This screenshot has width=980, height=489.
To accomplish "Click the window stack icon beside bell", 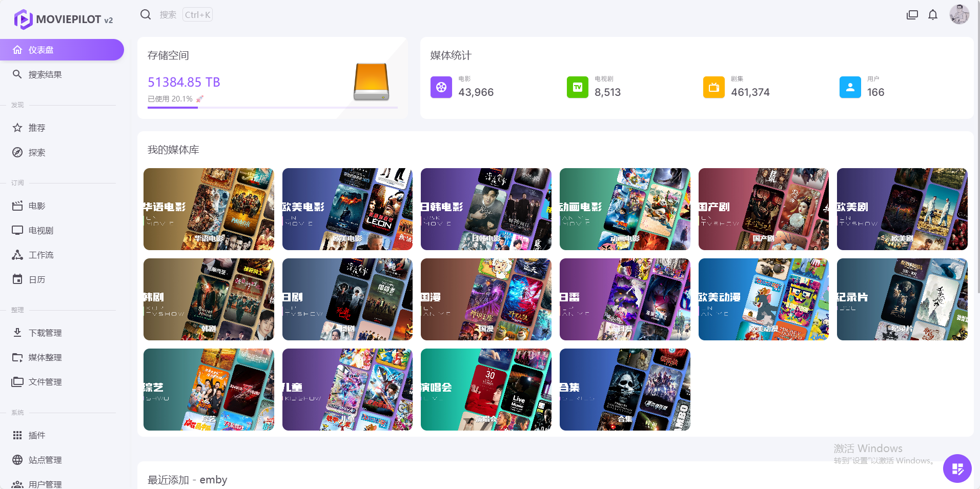I will tap(912, 15).
